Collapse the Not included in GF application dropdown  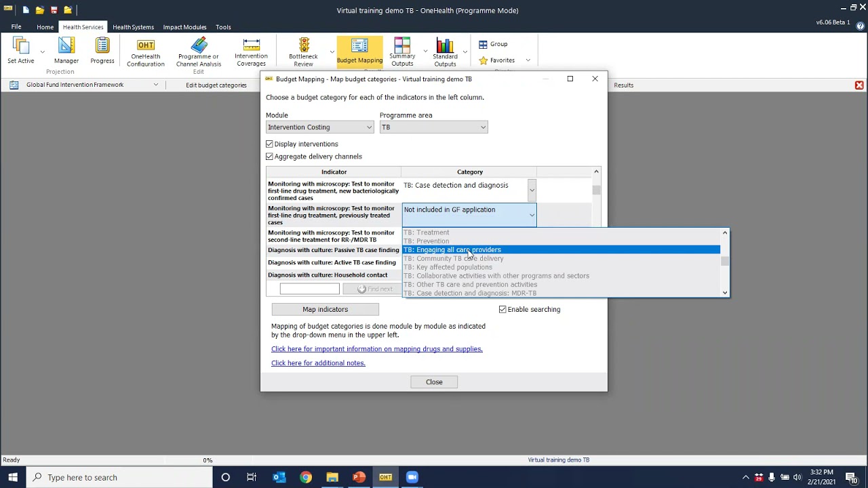click(x=532, y=215)
